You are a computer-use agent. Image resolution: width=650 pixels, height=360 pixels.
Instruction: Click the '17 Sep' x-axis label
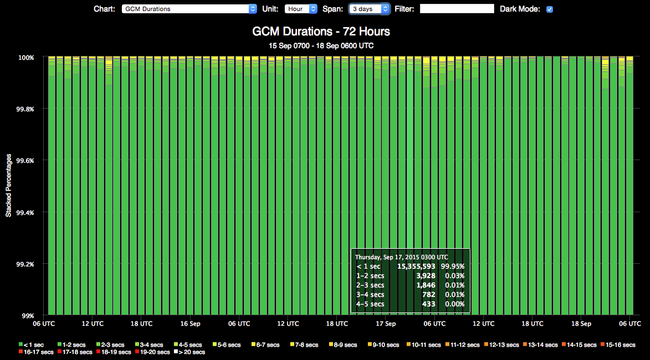point(385,323)
